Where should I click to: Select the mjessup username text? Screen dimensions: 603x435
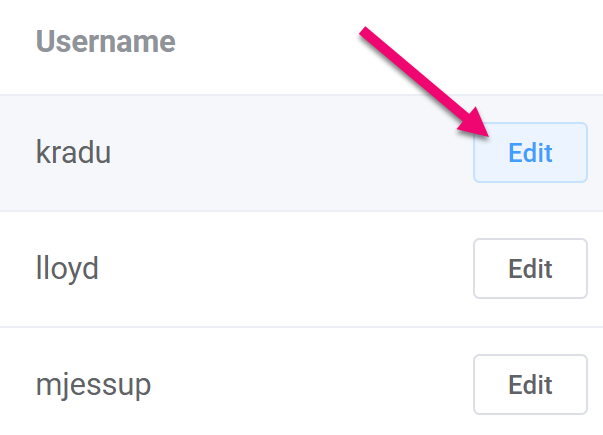point(93,385)
